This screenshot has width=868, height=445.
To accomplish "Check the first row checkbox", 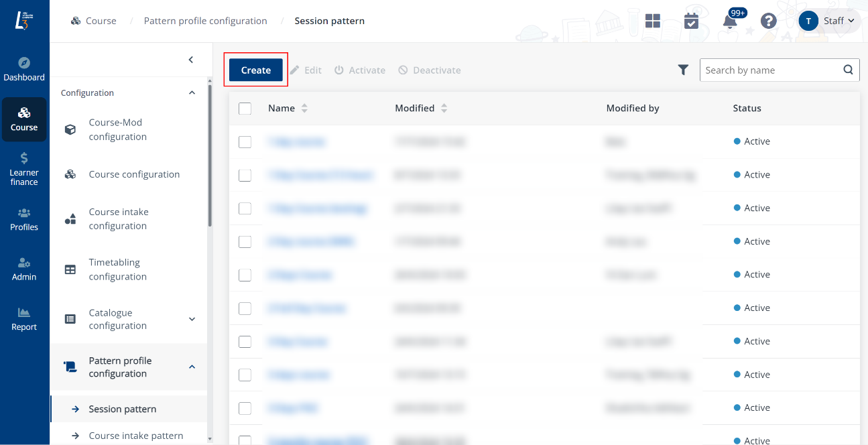I will [x=245, y=141].
